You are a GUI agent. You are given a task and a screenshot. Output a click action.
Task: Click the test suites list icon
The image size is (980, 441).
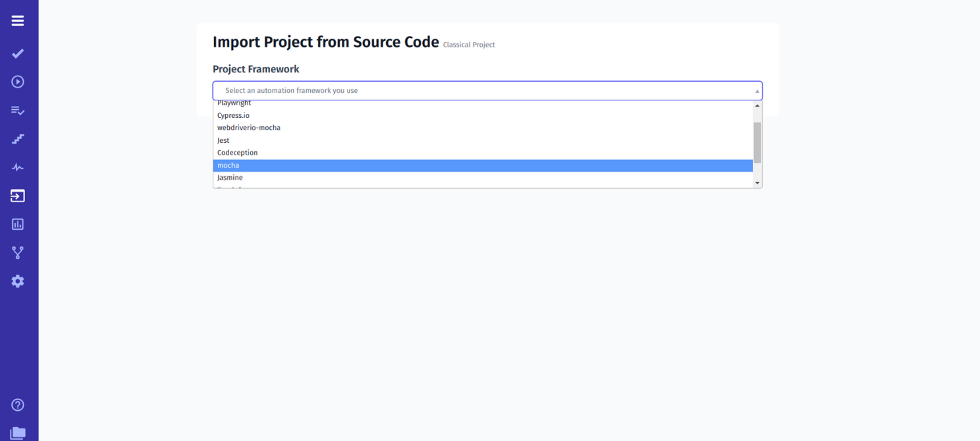click(17, 111)
